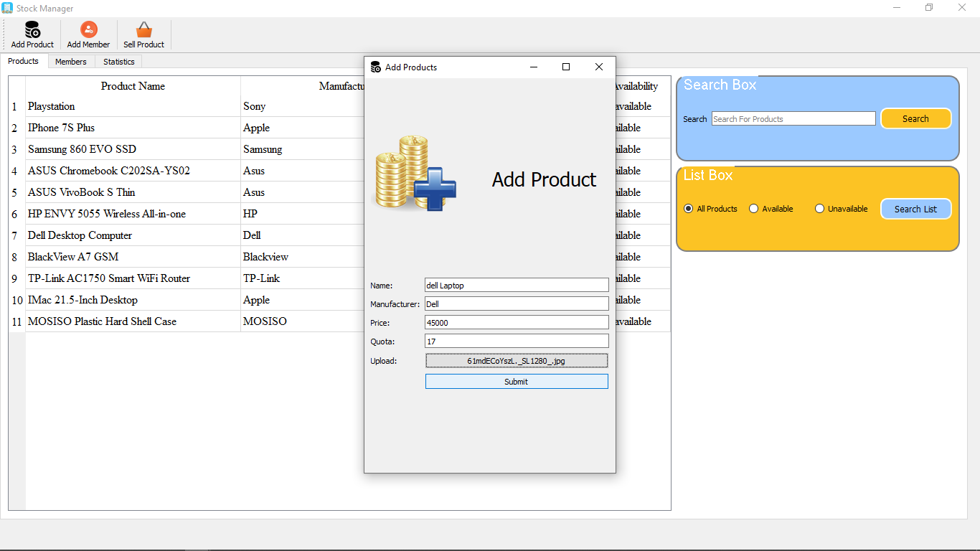Click the Submit button in dialog
Screen dimensions: 980x551
coord(517,382)
